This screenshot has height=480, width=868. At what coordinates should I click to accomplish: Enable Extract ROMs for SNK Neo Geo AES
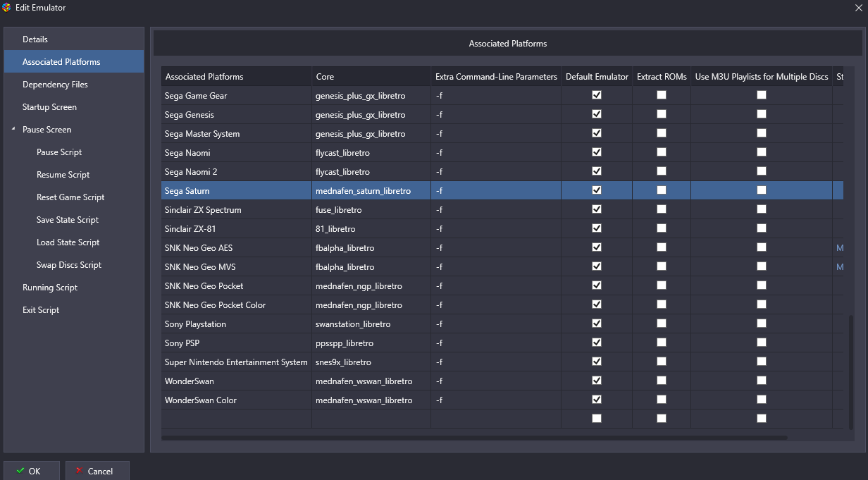662,247
